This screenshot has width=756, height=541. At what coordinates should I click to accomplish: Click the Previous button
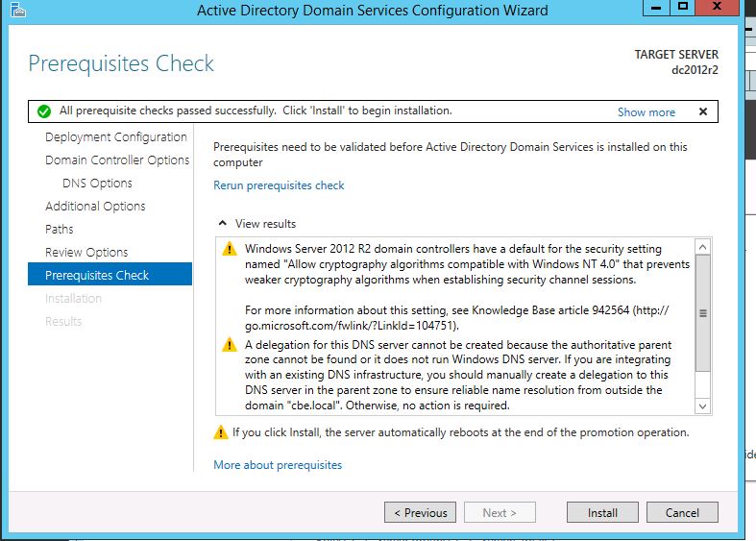(421, 512)
